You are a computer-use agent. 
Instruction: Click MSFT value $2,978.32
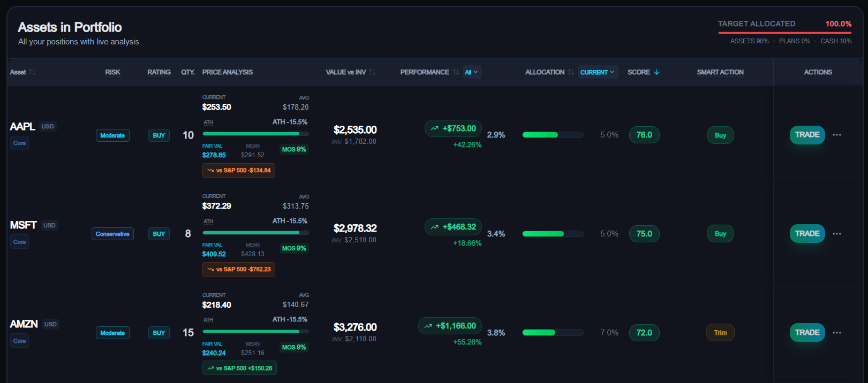355,228
